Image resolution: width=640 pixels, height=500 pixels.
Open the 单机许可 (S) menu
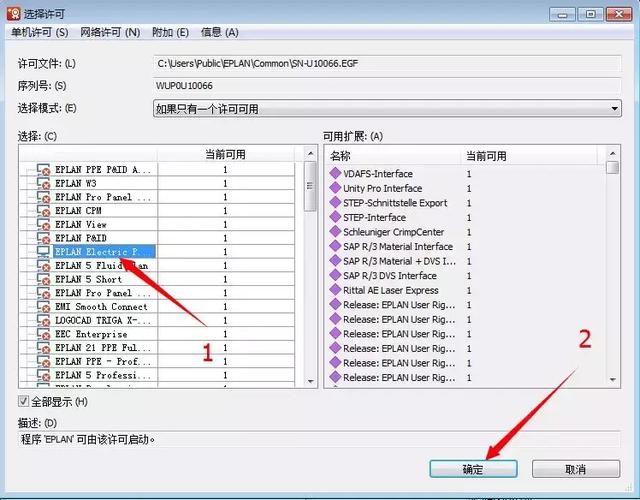click(x=40, y=32)
